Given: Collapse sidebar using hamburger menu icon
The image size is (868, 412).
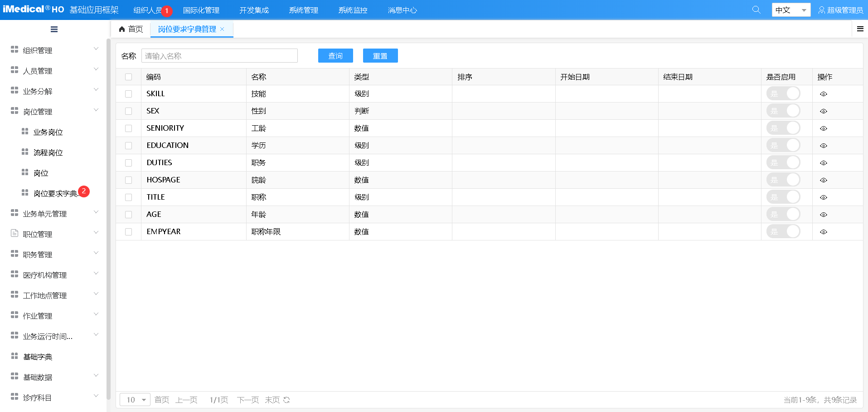Looking at the screenshot, I should [x=54, y=29].
